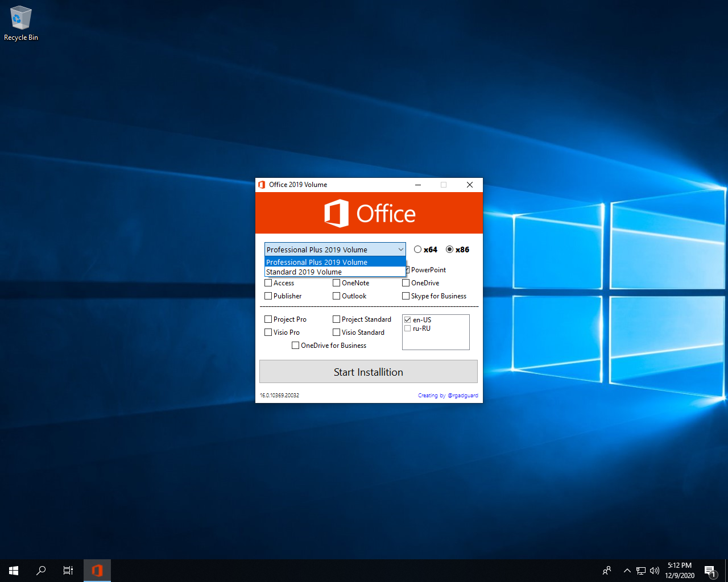Minimize the Office 2019 Volume window

click(418, 185)
